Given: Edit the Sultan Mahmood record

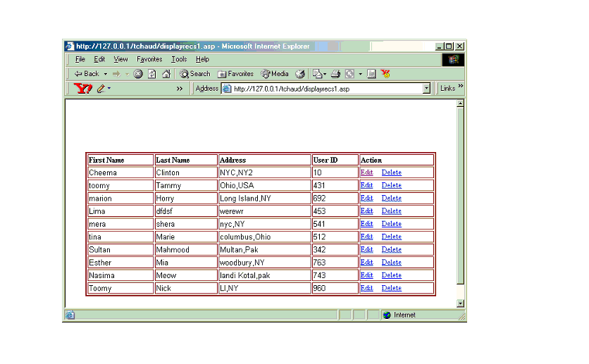Looking at the screenshot, I should click(x=366, y=249).
